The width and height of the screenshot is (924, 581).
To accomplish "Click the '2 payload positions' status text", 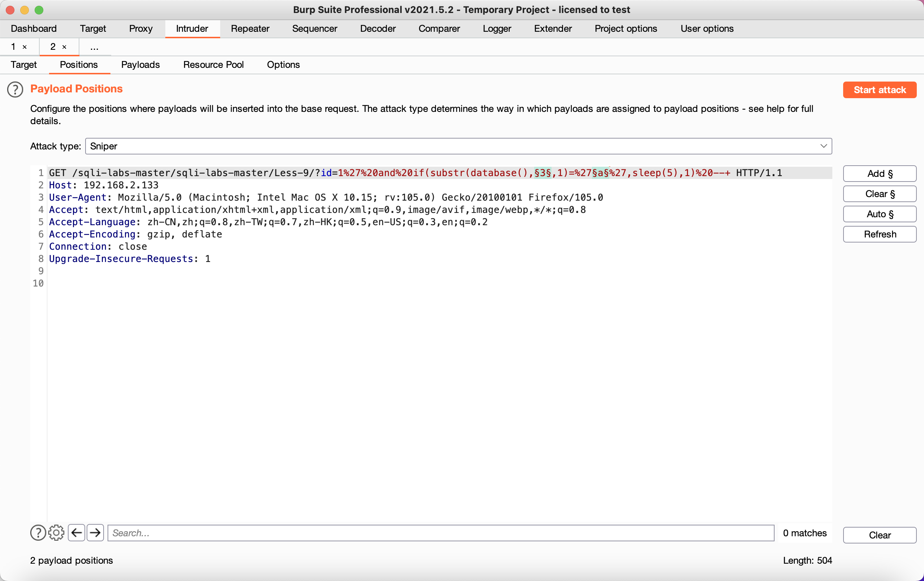I will coord(71,560).
